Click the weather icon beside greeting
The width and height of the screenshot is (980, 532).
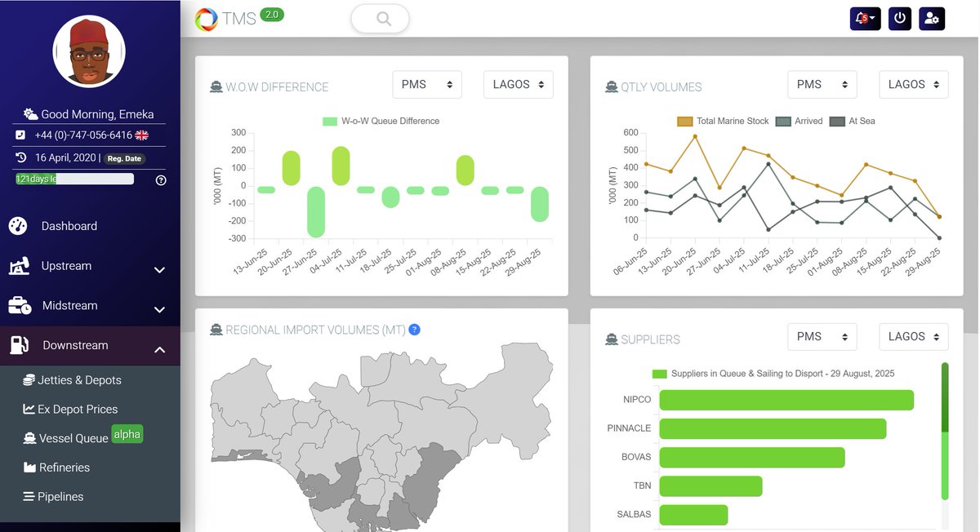[x=30, y=114]
